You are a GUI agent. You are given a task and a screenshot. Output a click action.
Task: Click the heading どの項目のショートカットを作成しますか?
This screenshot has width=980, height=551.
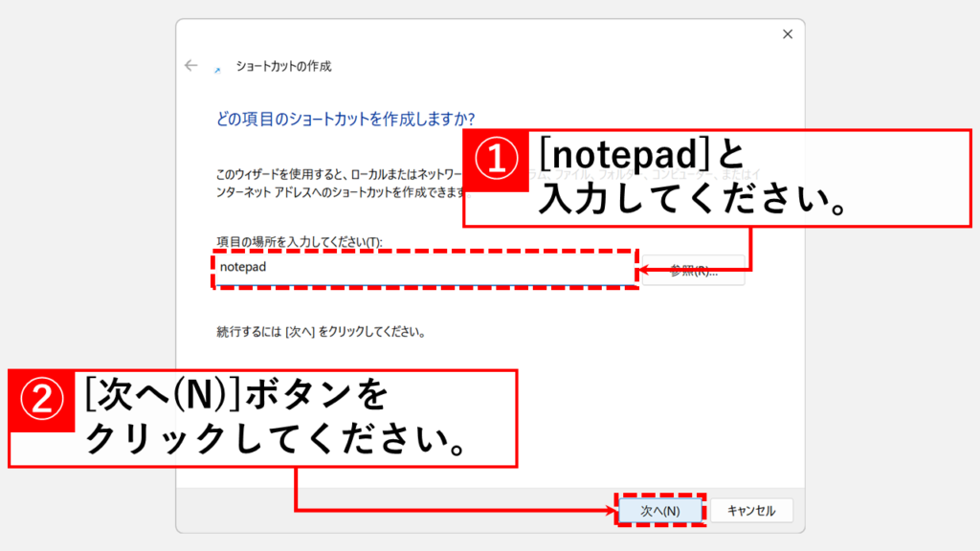tap(345, 119)
